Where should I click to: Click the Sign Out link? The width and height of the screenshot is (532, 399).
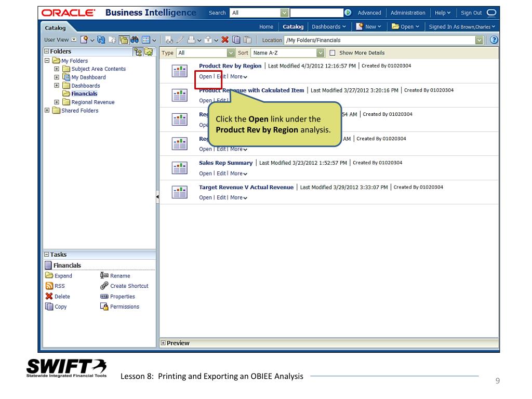[x=471, y=12]
